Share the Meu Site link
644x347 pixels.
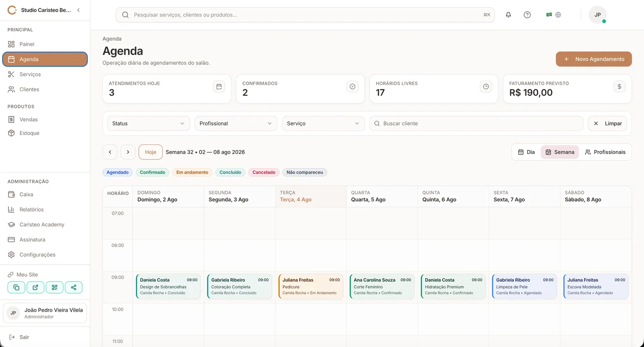74,288
